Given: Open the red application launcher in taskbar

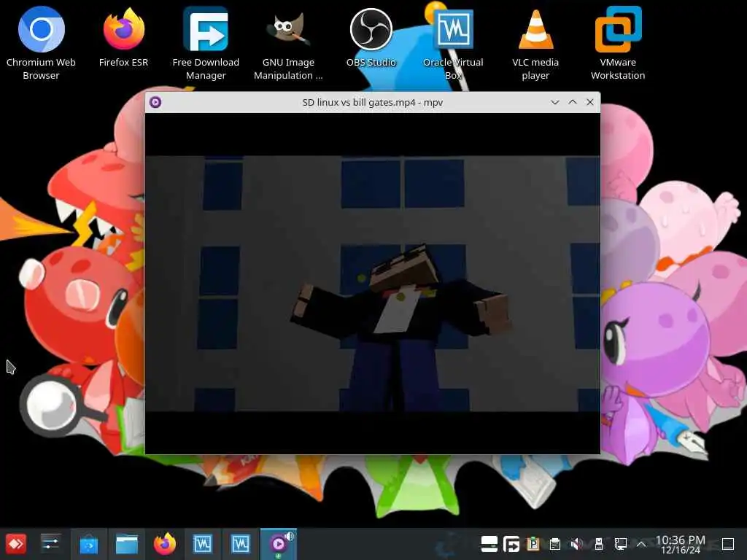Looking at the screenshot, I should (16, 543).
